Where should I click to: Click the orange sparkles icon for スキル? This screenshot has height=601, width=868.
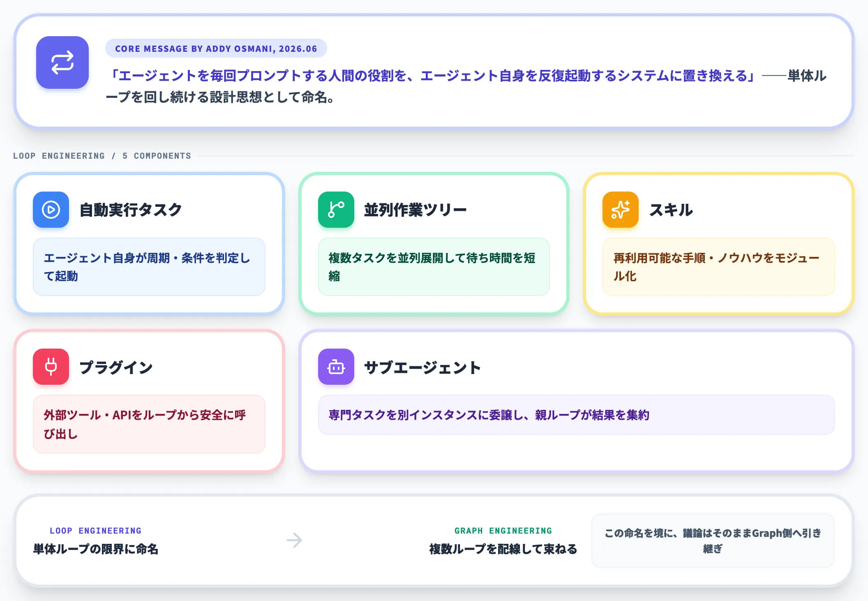tap(621, 210)
